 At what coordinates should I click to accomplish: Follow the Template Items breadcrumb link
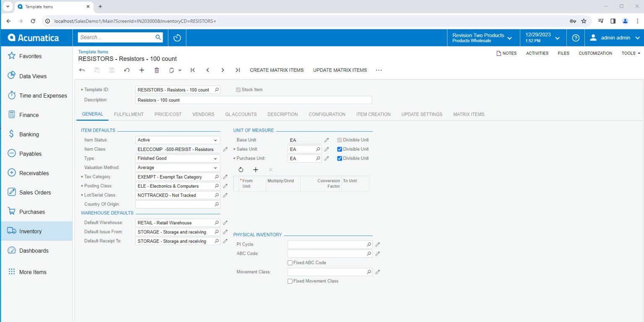tap(93, 52)
